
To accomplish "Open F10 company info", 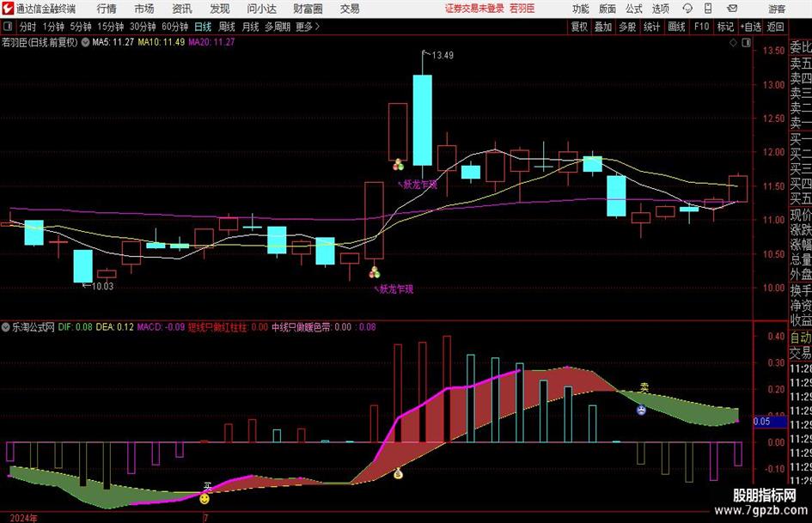I will [702, 27].
